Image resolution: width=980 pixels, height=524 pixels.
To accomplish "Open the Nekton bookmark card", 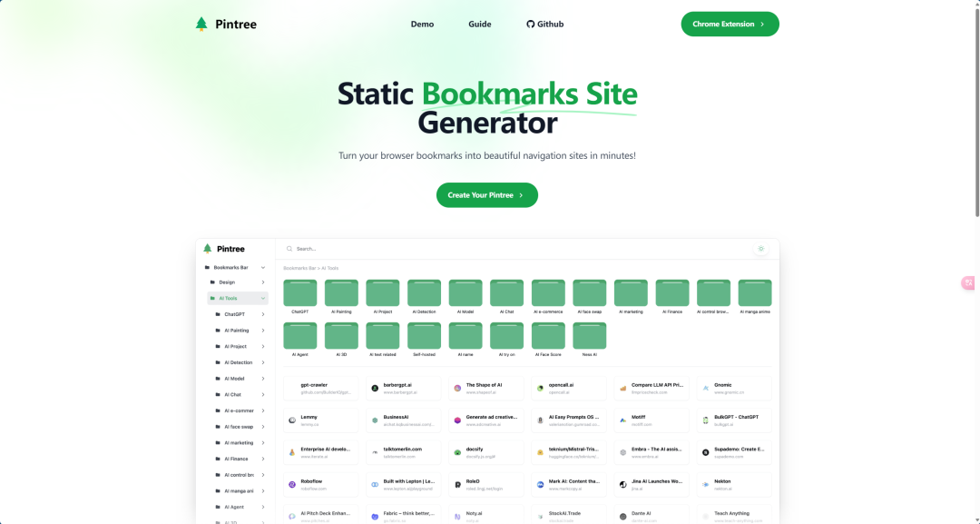I will pyautogui.click(x=734, y=485).
